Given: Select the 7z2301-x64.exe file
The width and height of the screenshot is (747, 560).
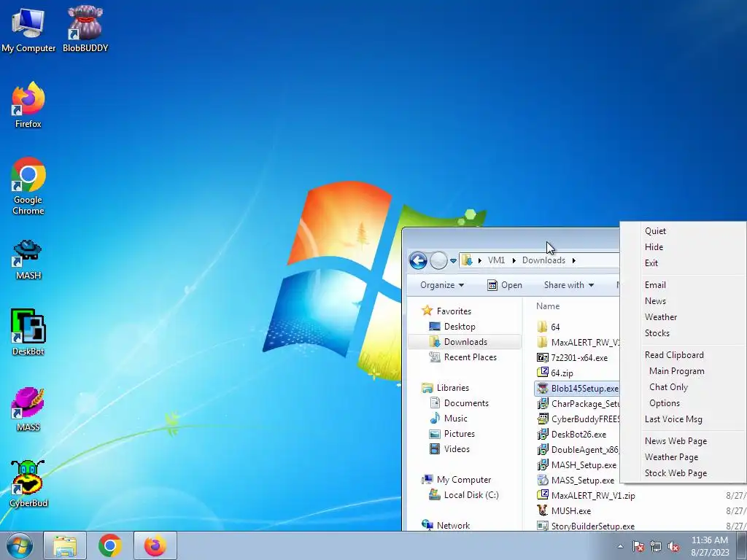Looking at the screenshot, I should (x=578, y=357).
